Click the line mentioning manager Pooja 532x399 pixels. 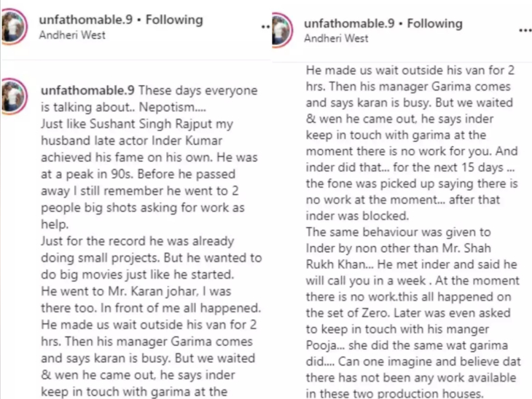[407, 345]
